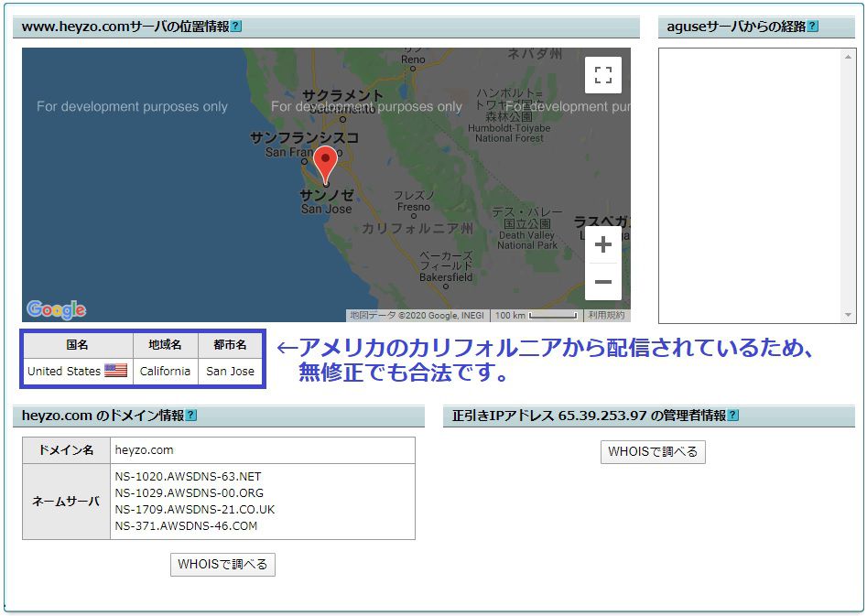Click the 100 km map scale indicator
867x616 pixels.
[536, 315]
